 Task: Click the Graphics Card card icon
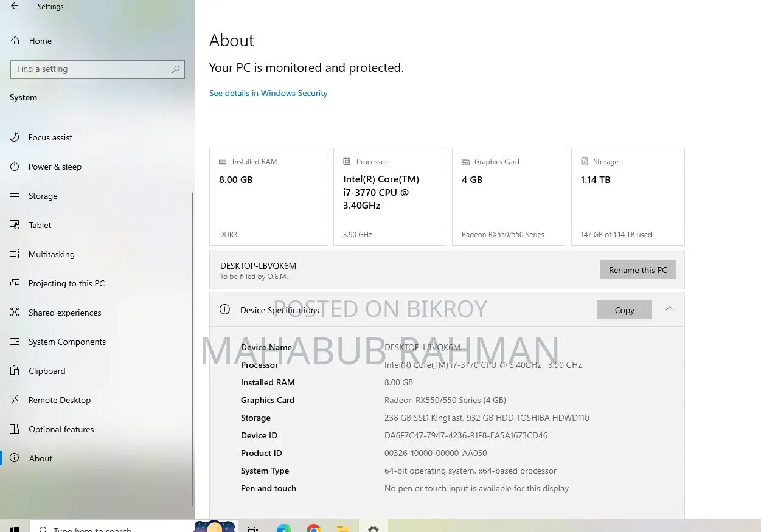[465, 162]
